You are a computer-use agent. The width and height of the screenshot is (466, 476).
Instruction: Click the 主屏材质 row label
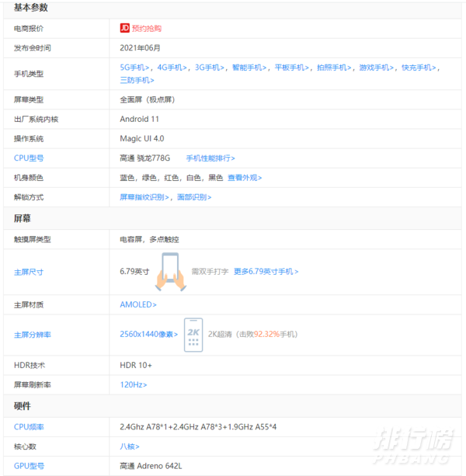29,305
